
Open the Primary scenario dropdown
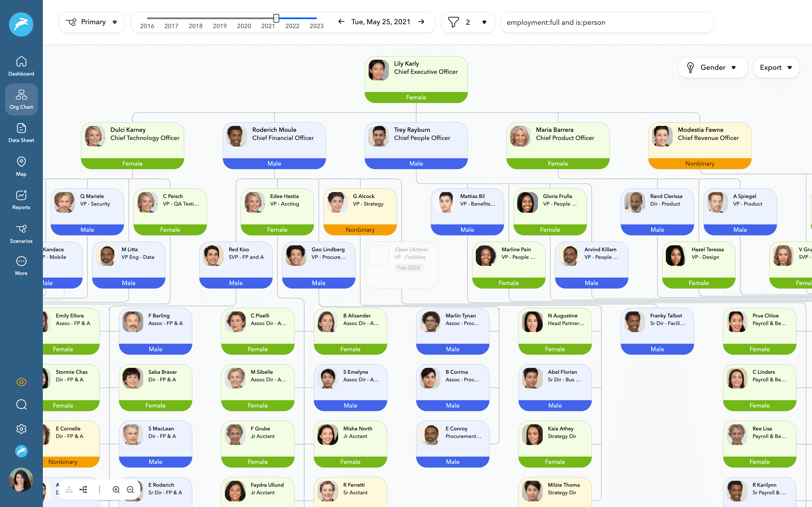click(x=92, y=22)
